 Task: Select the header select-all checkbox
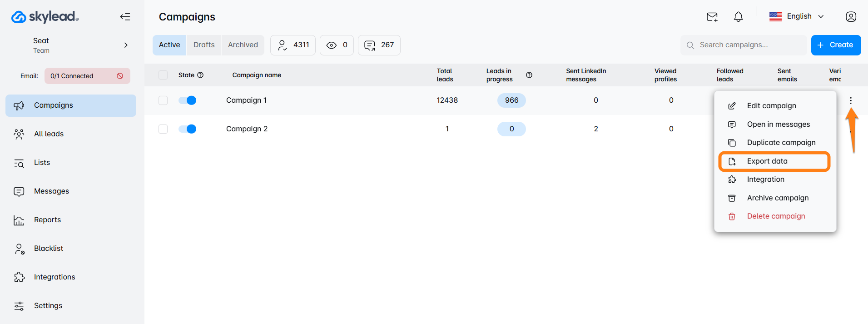click(x=163, y=75)
